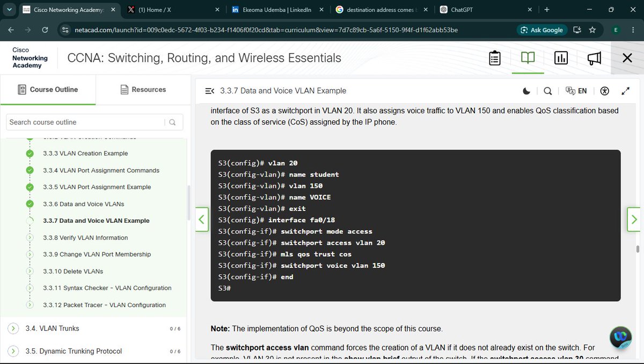Click the page content vertical scrollbar
The width and height of the screenshot is (644, 364).
tap(638, 249)
